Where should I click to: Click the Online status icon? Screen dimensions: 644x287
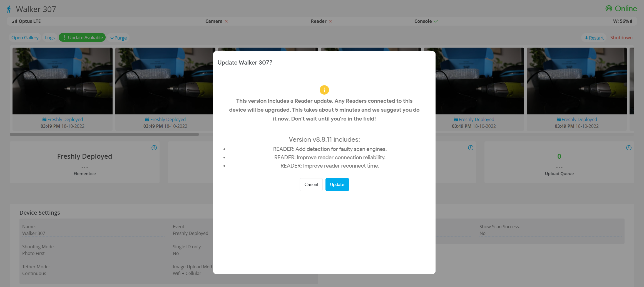[x=609, y=9]
